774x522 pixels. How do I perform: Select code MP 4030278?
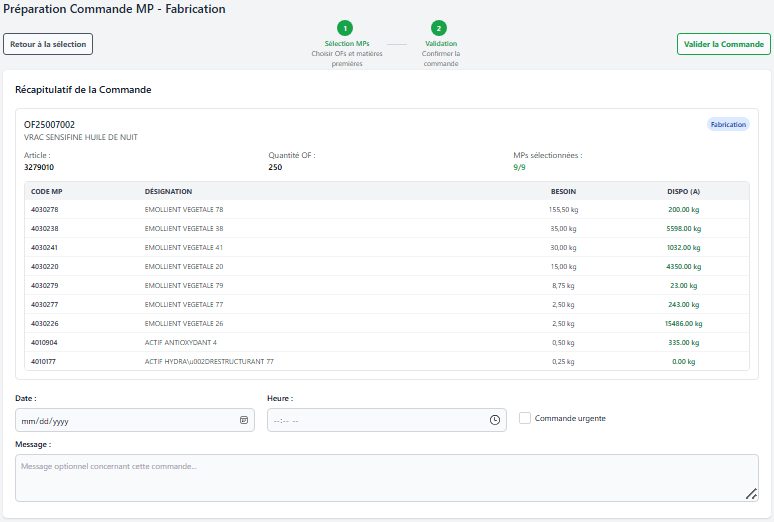(44, 209)
